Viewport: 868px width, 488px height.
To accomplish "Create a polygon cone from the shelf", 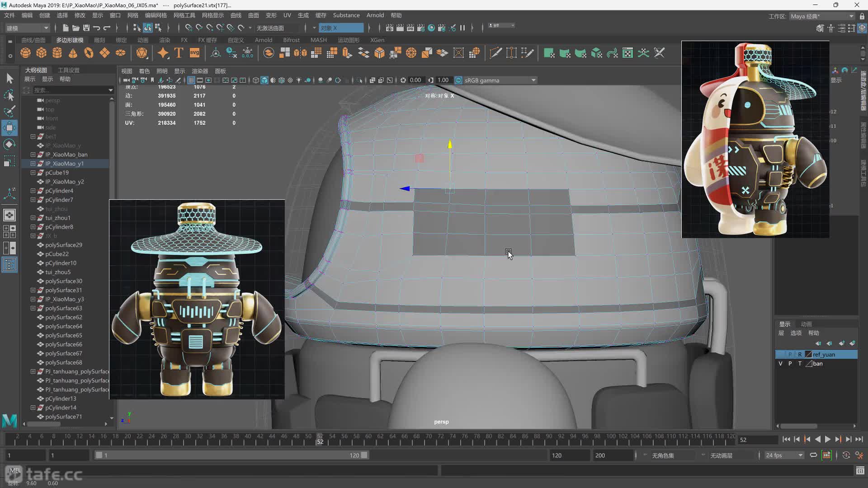I will (73, 53).
